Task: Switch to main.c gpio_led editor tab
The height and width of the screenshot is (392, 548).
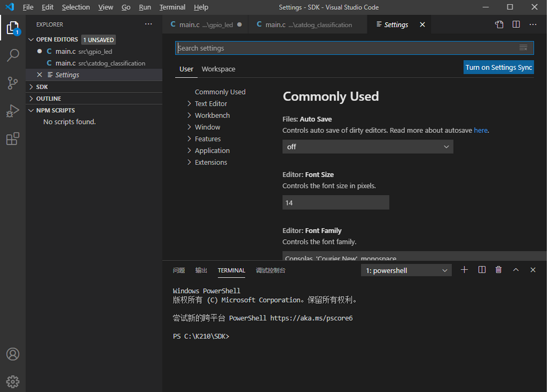Action: [206, 24]
